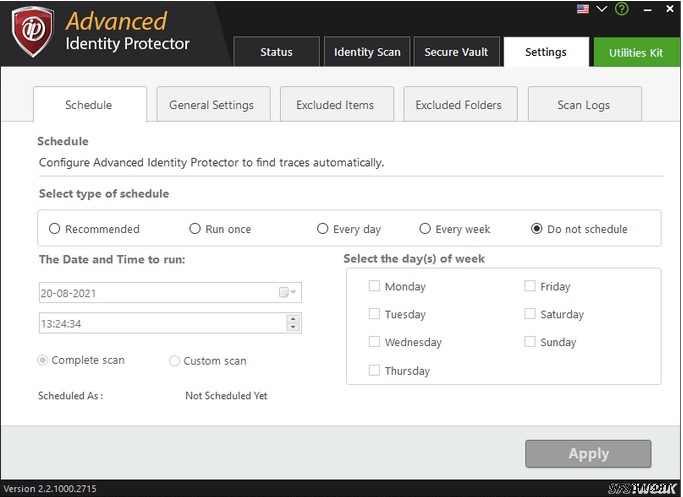Click the Apply button

click(588, 453)
